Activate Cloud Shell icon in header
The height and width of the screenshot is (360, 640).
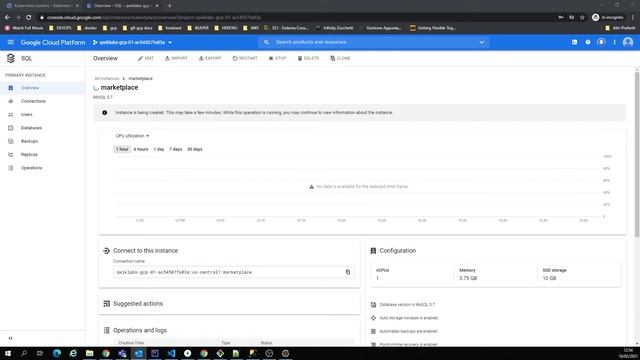574,42
